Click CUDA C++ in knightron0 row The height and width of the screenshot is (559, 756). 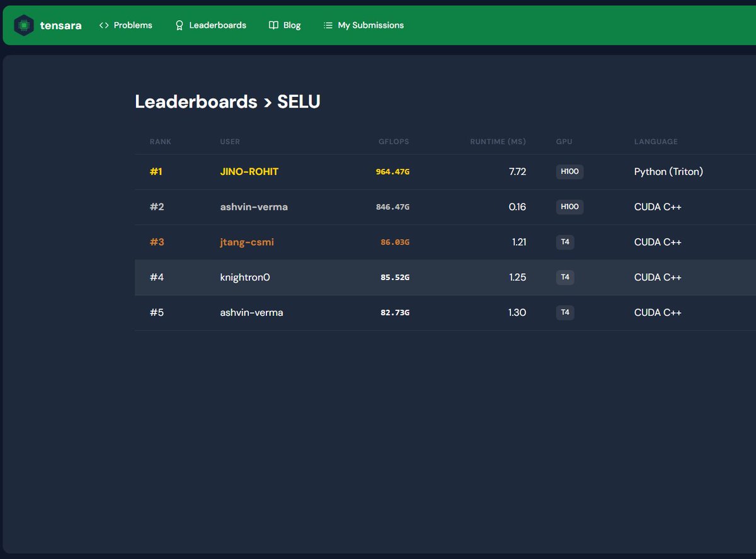tap(658, 278)
